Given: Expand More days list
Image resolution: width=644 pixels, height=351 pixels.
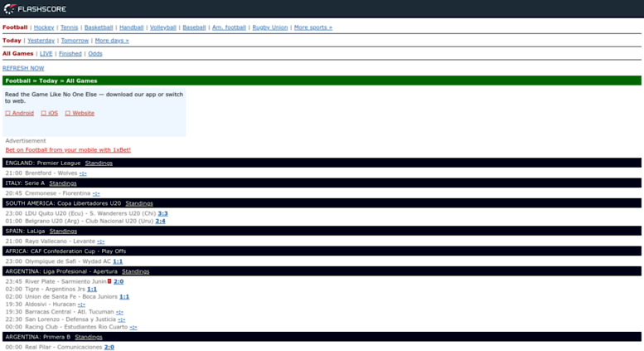Looking at the screenshot, I should (112, 41).
